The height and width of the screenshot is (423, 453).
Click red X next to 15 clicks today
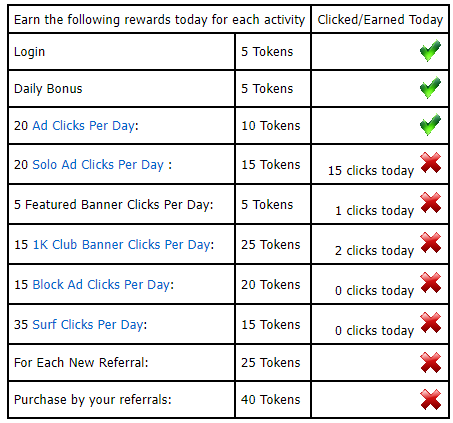pos(431,163)
